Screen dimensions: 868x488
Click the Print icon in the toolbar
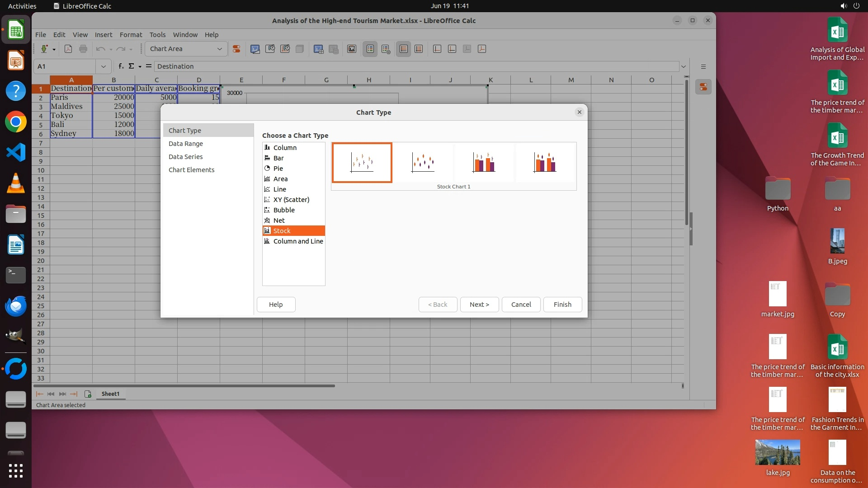point(83,49)
